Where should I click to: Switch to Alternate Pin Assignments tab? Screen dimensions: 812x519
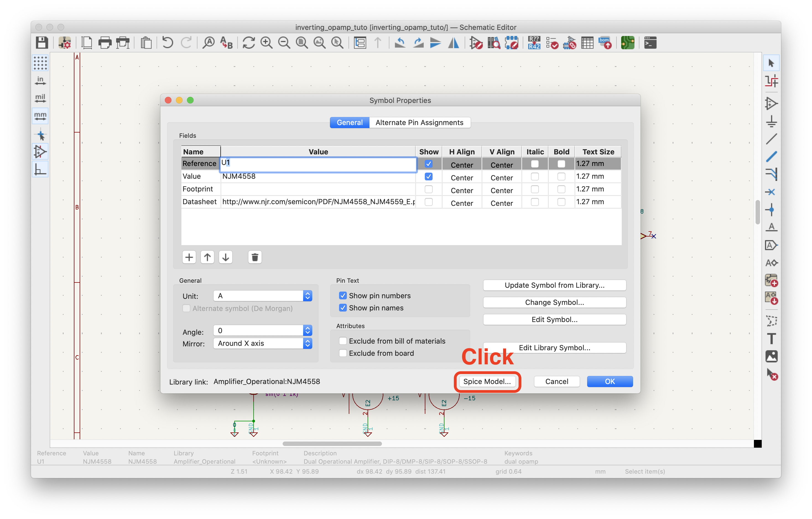pyautogui.click(x=419, y=122)
